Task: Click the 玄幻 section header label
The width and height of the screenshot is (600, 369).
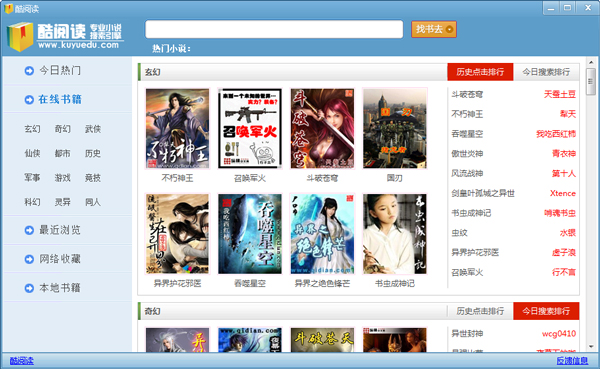Action: [x=152, y=72]
